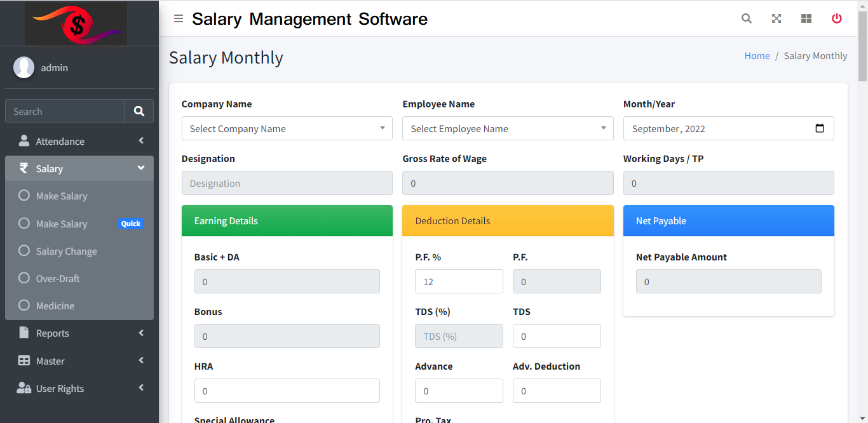Open the Employee Name dropdown

point(508,128)
